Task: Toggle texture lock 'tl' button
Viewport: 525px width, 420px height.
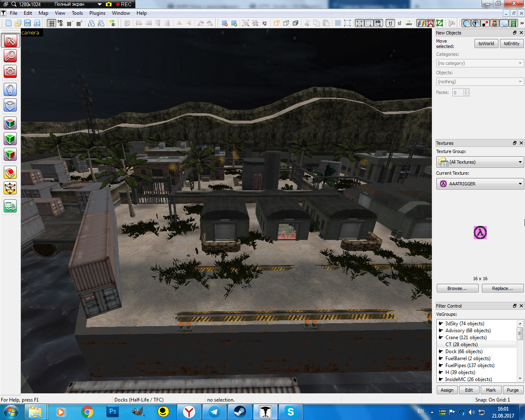Action: point(390,23)
